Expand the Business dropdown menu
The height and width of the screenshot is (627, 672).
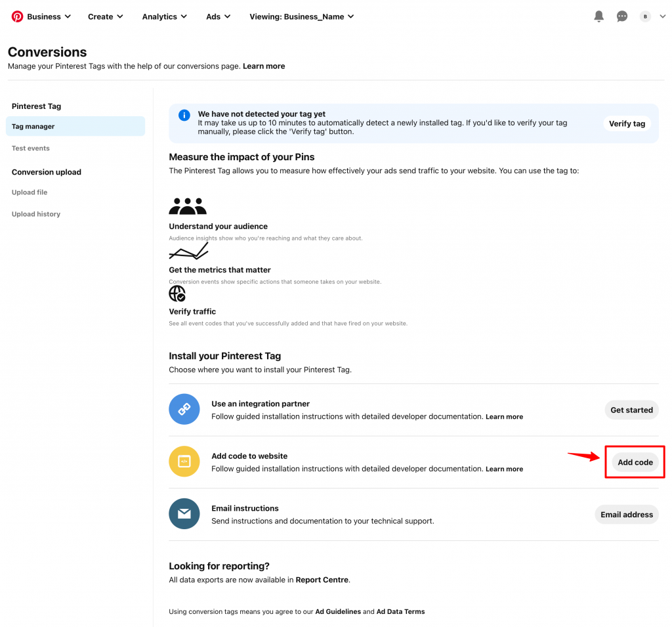point(49,16)
